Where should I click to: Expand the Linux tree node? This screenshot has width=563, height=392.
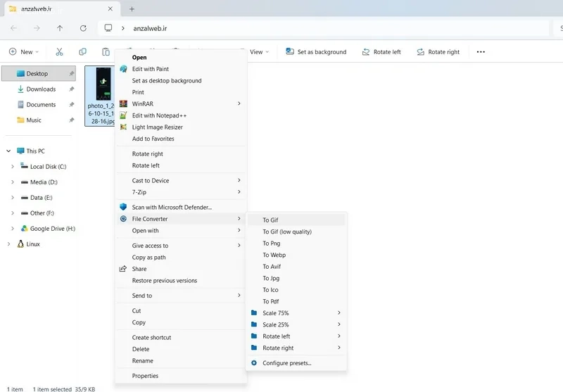pos(8,244)
